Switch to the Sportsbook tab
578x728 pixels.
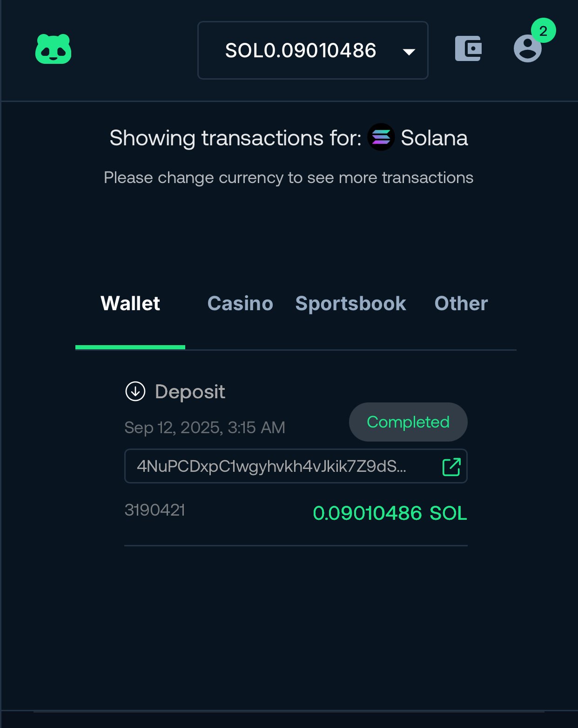(x=350, y=304)
